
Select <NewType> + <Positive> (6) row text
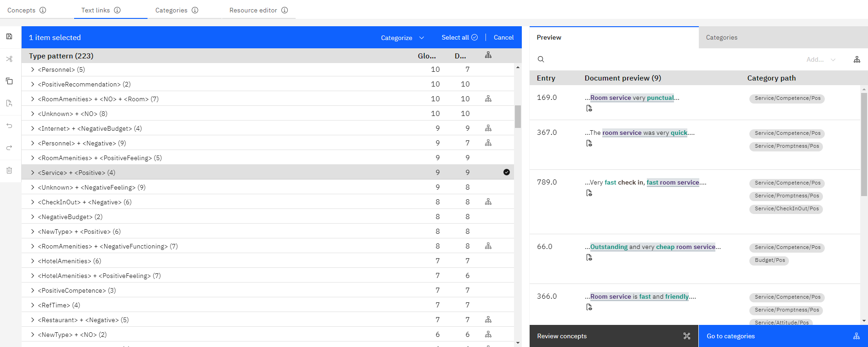point(79,231)
